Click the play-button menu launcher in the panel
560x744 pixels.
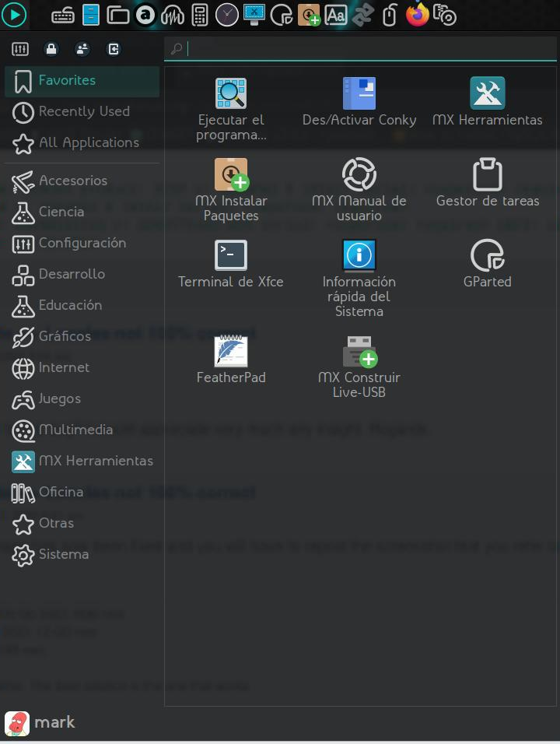14,16
